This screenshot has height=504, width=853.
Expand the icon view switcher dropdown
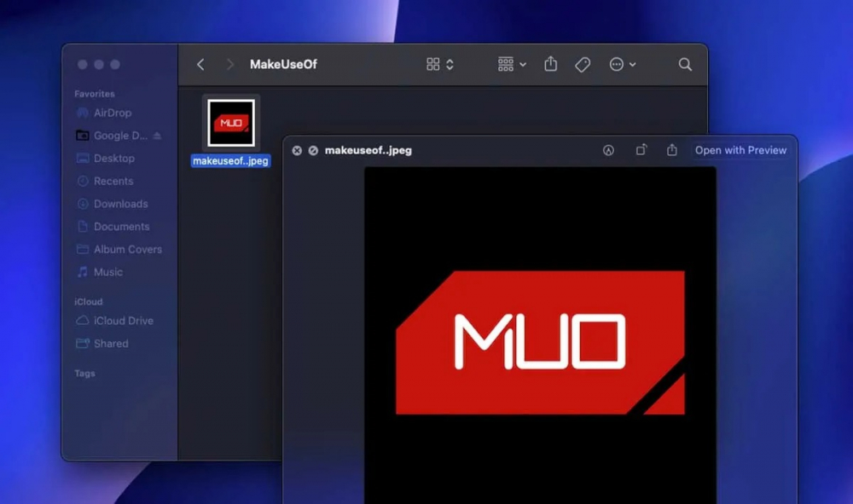[440, 65]
